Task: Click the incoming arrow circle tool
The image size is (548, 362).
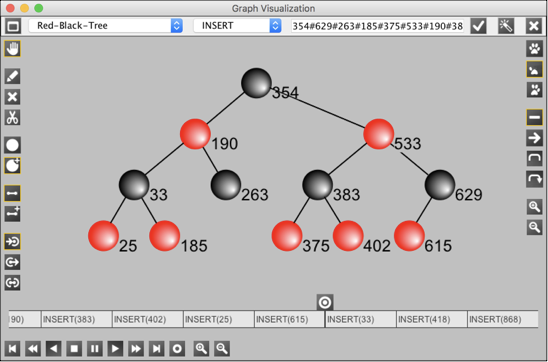Action: tap(12, 241)
